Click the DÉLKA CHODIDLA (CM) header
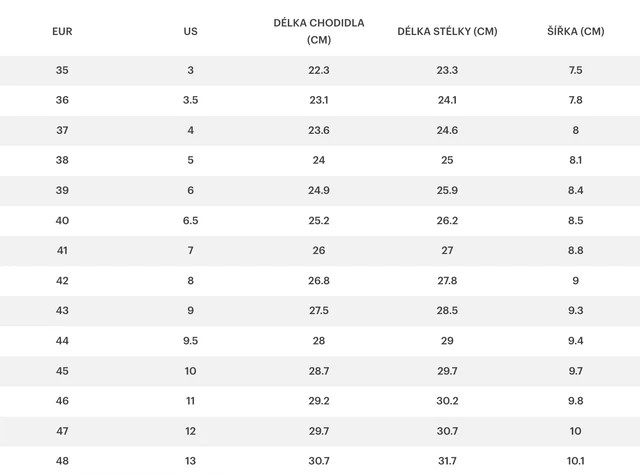 [x=319, y=31]
